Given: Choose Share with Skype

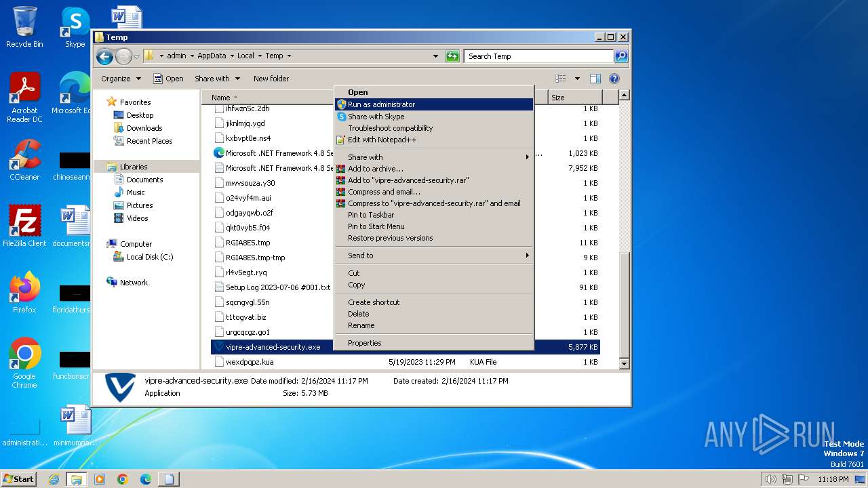Looking at the screenshot, I should (434, 117).
